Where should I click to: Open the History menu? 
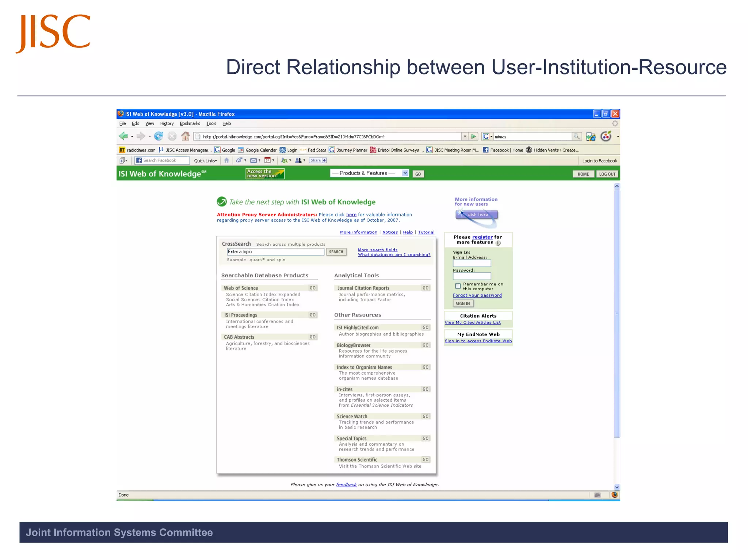point(167,123)
